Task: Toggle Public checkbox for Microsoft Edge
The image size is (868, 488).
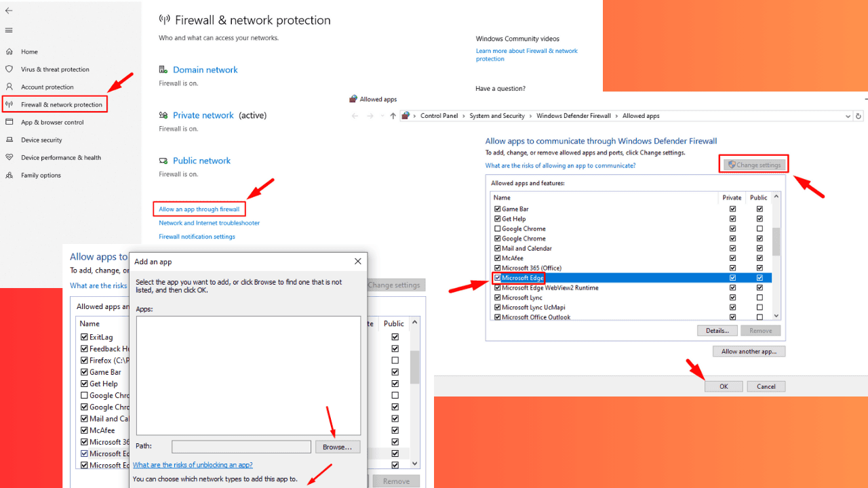Action: 759,278
